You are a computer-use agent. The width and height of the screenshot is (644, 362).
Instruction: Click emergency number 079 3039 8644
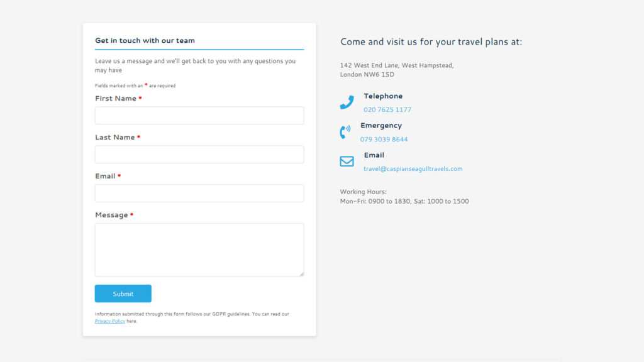(x=384, y=139)
